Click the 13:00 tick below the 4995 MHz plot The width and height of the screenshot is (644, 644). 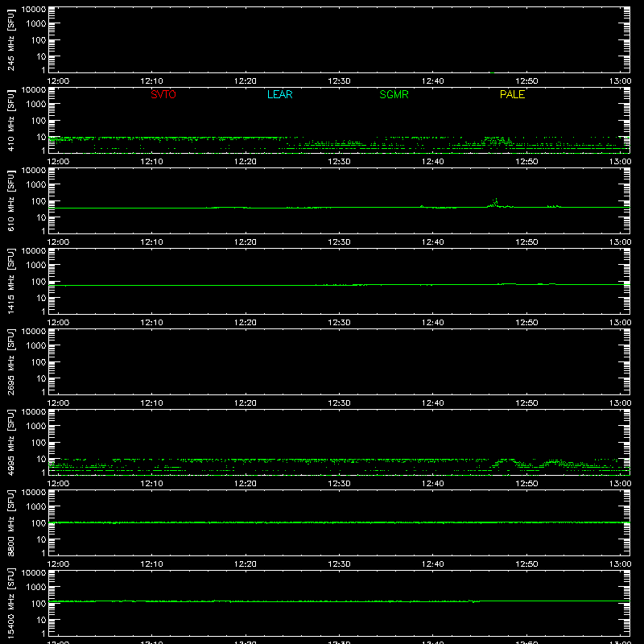pyautogui.click(x=620, y=484)
